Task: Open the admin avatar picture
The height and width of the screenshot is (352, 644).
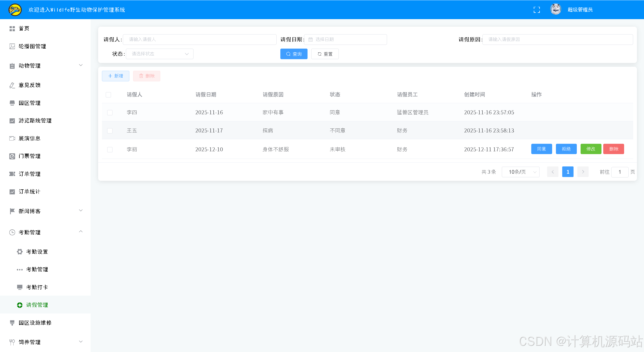Action: pyautogui.click(x=556, y=10)
